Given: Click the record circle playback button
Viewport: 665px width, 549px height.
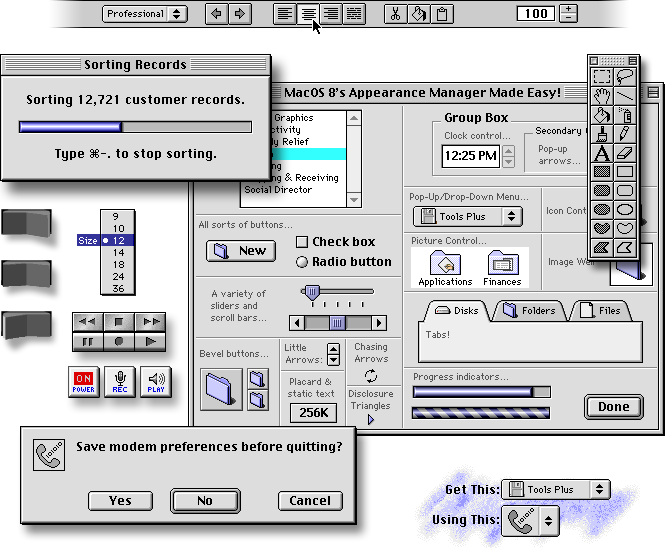Looking at the screenshot, I should click(119, 341).
